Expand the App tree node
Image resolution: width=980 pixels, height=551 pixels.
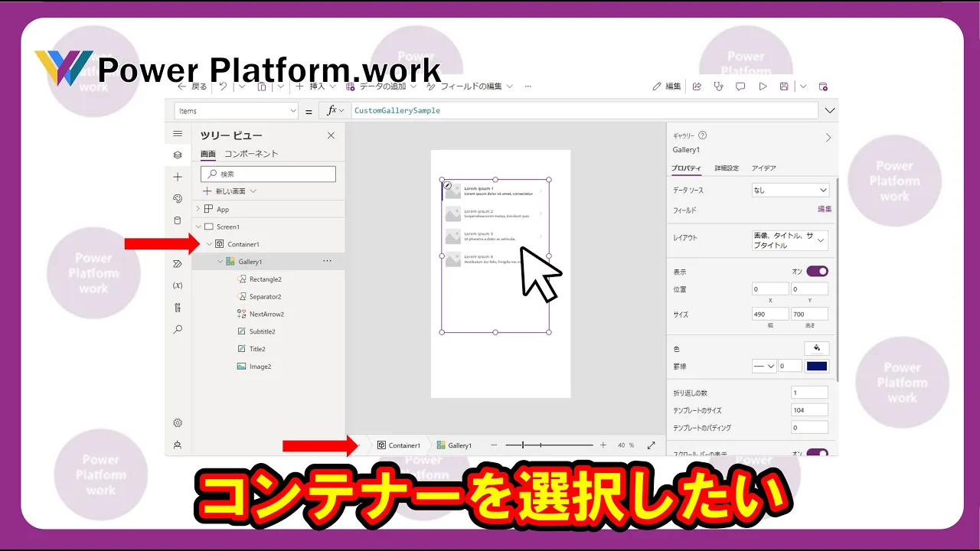(198, 209)
